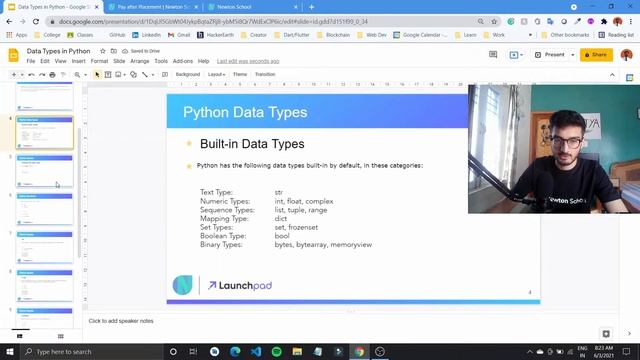
Task: Click the Theme button
Action: pyautogui.click(x=240, y=74)
